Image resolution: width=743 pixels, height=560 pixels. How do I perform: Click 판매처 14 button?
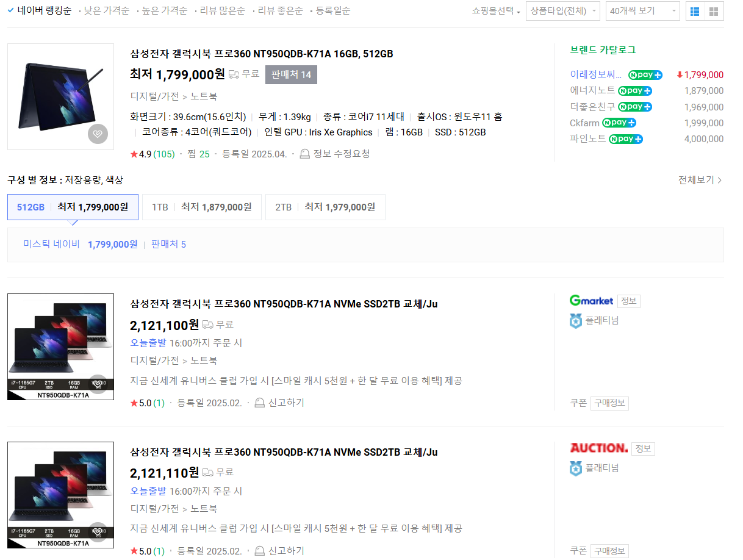(x=291, y=74)
